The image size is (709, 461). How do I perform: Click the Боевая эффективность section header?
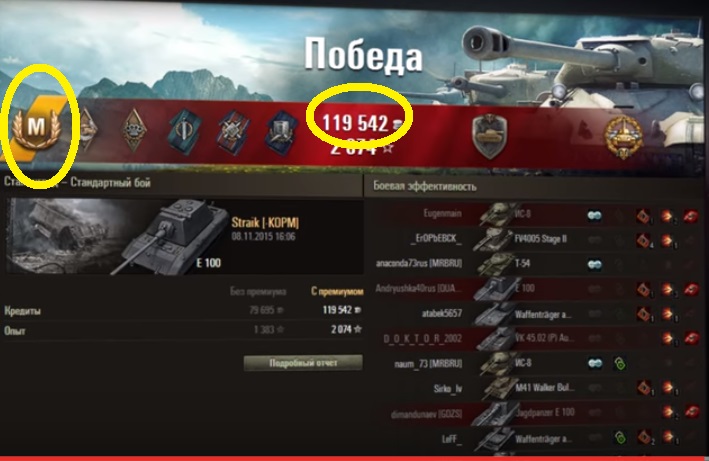425,186
